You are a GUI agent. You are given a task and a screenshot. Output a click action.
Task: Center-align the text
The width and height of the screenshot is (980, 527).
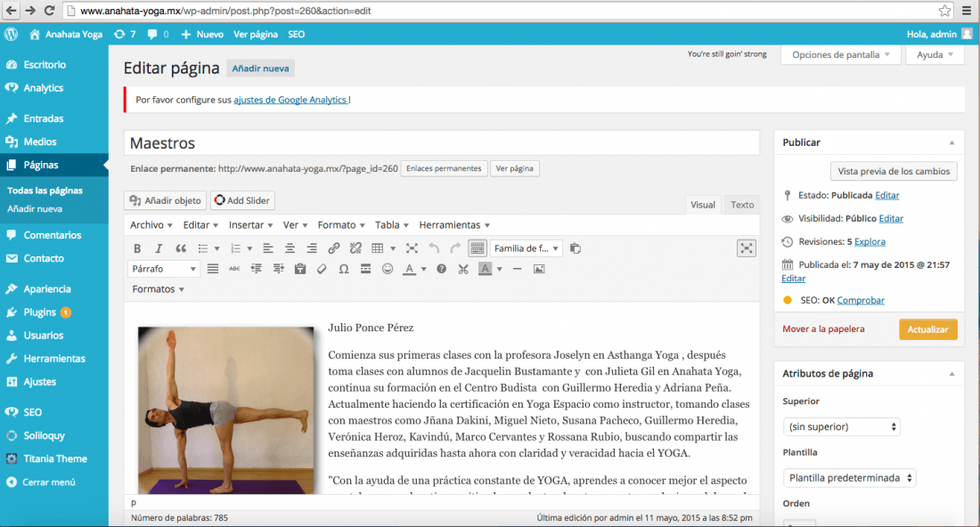290,248
